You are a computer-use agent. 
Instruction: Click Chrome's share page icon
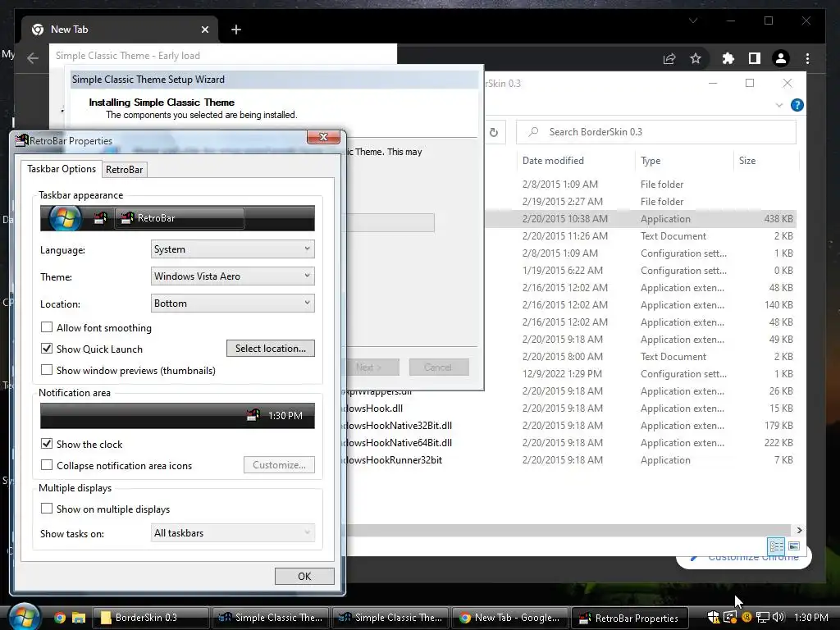pos(669,58)
